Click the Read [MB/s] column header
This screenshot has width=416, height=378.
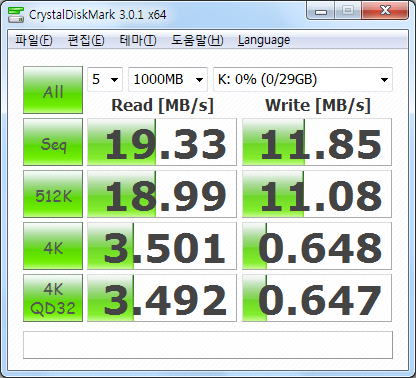tap(162, 106)
